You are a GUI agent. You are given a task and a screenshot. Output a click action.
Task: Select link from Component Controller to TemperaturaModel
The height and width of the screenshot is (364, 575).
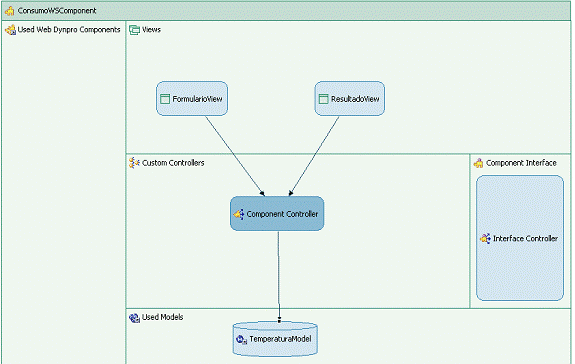(x=279, y=277)
